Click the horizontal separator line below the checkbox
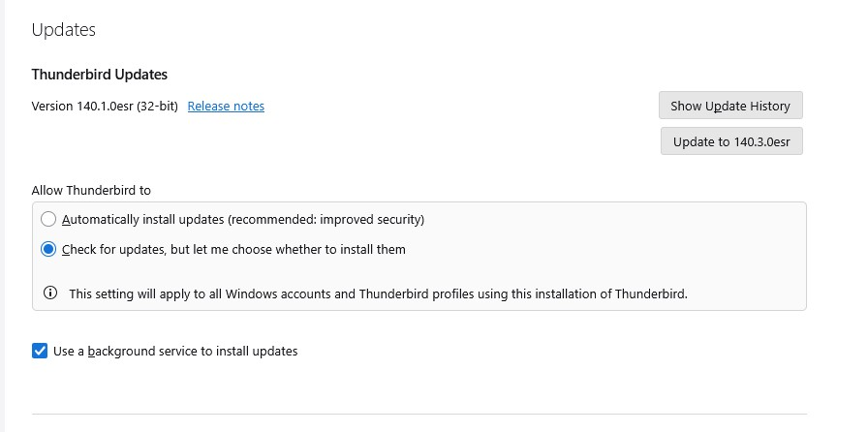 (x=418, y=415)
